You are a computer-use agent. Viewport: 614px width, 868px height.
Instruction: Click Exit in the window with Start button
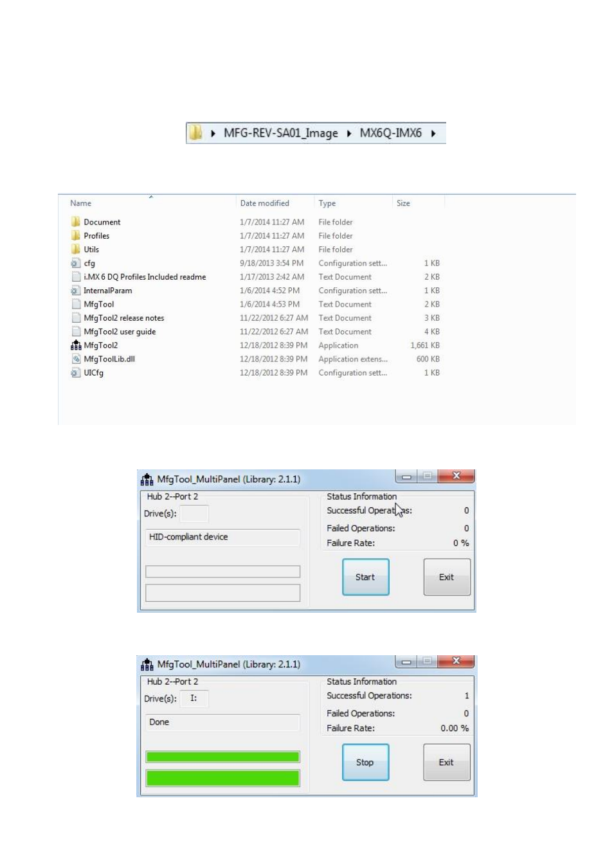click(447, 577)
